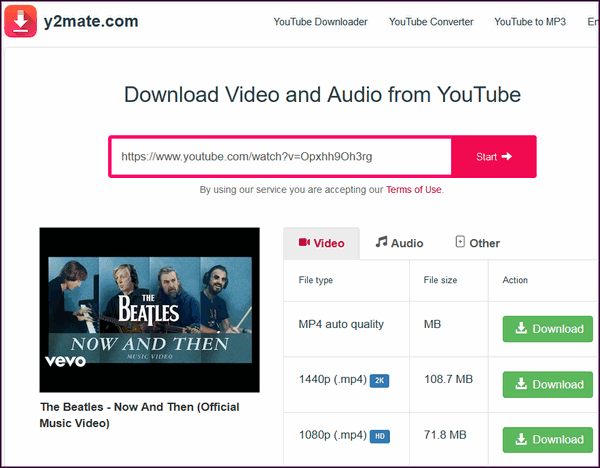
Task: Switch to the Other tab
Action: coord(477,243)
